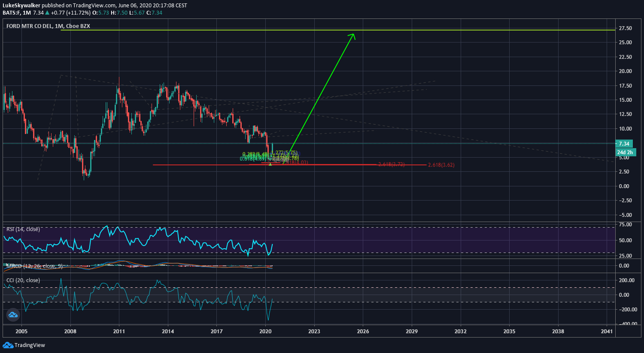
Task: Click the 2029 year on time axis
Action: (412, 332)
